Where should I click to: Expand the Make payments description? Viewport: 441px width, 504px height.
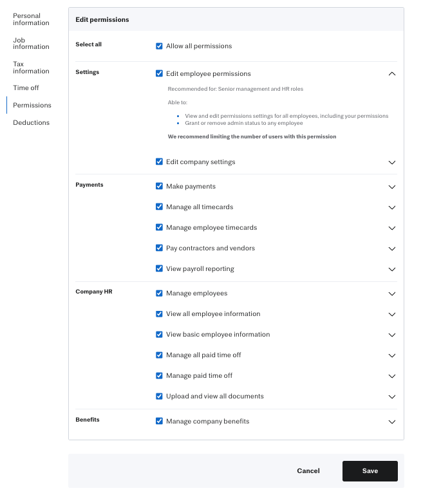point(392,187)
